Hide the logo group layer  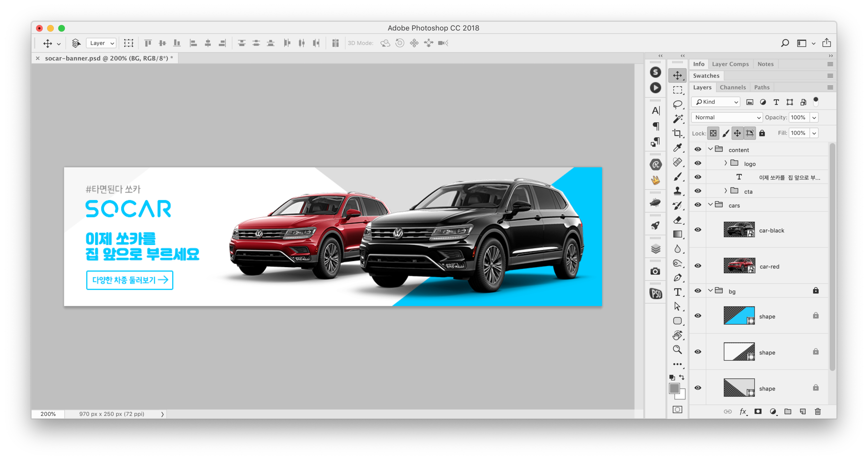[x=698, y=163]
